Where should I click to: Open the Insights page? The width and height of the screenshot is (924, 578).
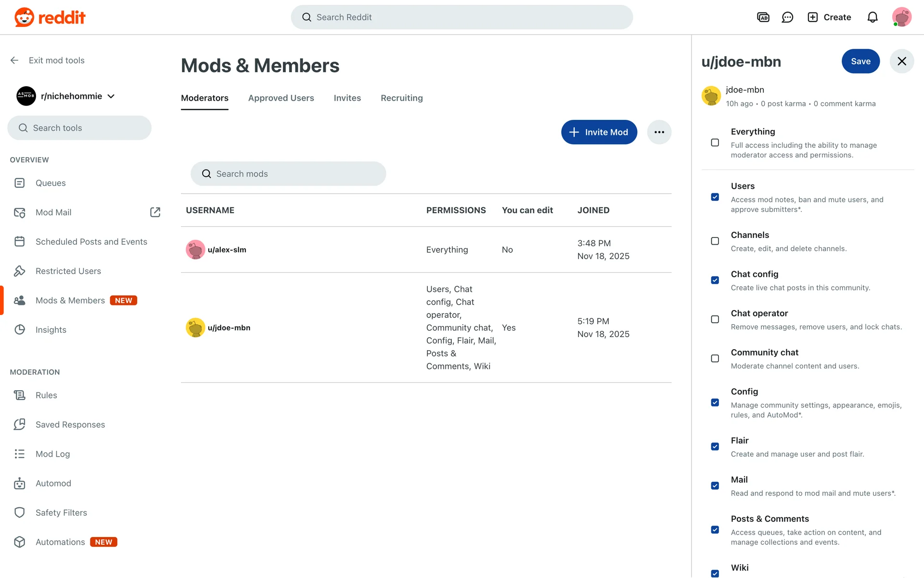[51, 330]
